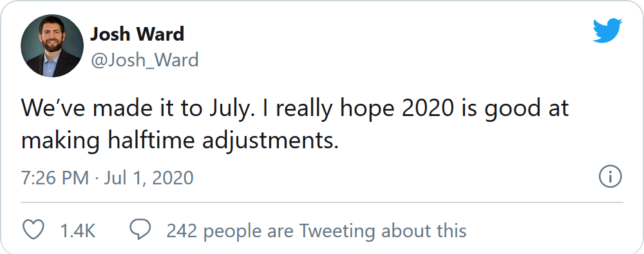
Task: Open the tweet info circle icon
Action: [x=611, y=177]
